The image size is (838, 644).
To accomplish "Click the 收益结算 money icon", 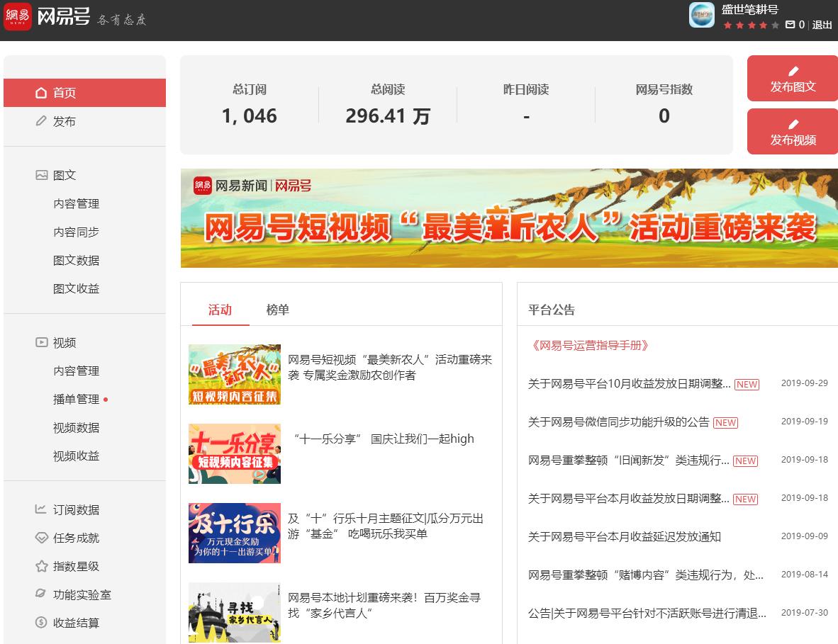I will click(x=41, y=623).
